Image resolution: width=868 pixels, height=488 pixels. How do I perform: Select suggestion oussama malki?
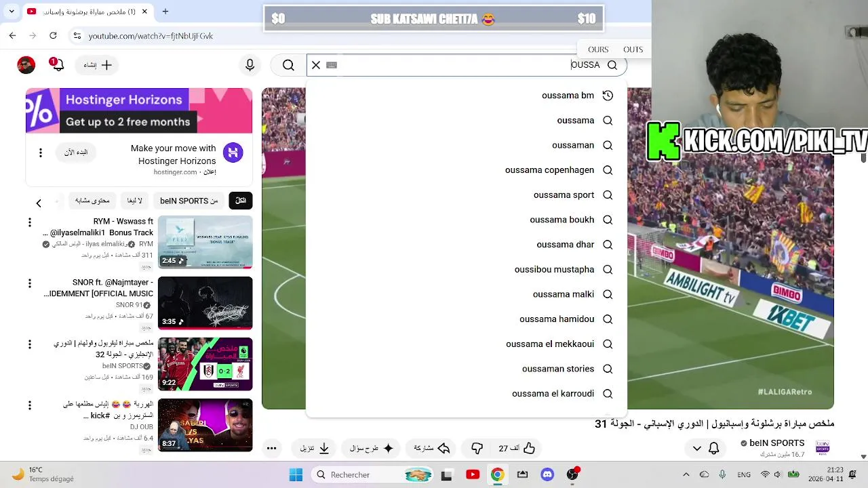(x=467, y=294)
